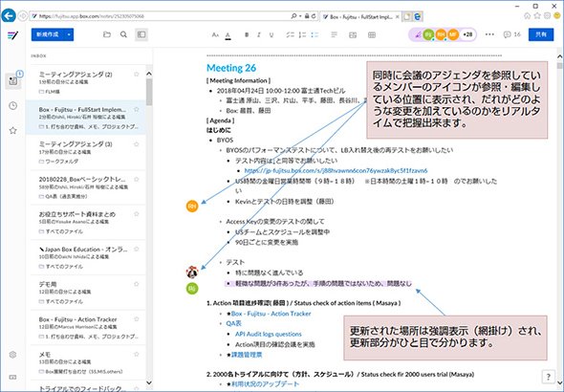Click the green collaborator avatar in the toolbar
The width and height of the screenshot is (564, 392).
pos(428,34)
